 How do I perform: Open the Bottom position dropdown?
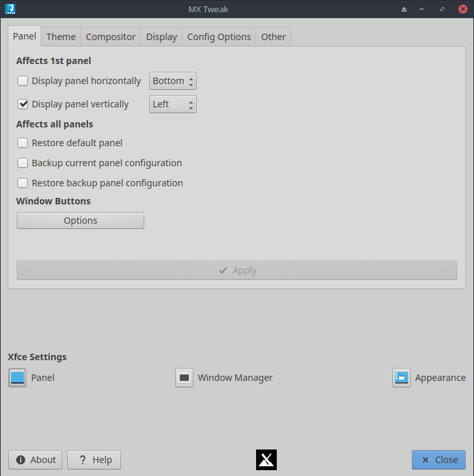pyautogui.click(x=173, y=81)
